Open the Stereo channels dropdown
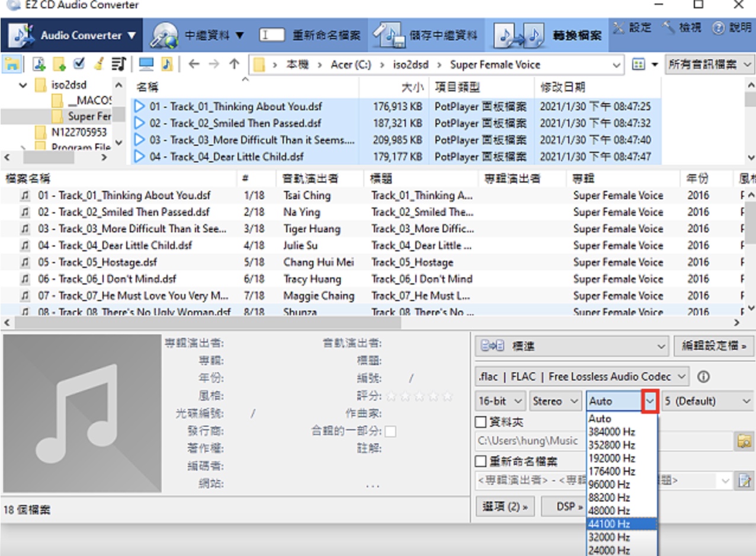 click(556, 401)
